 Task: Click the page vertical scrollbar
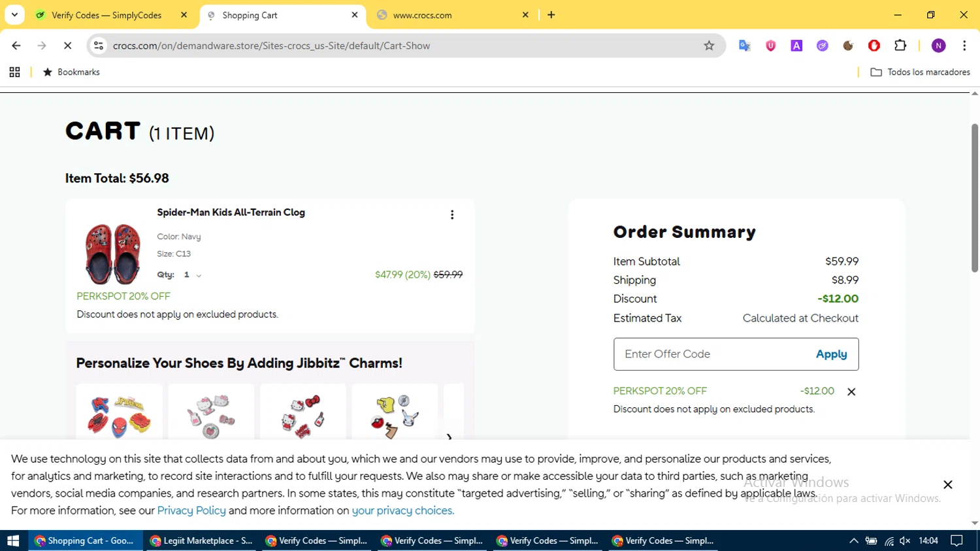point(975,197)
